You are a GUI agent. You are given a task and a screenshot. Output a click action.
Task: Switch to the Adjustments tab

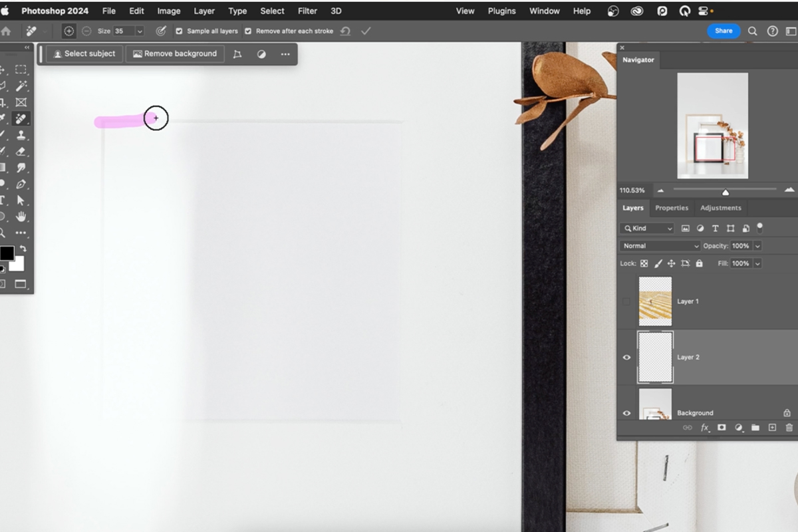point(721,207)
